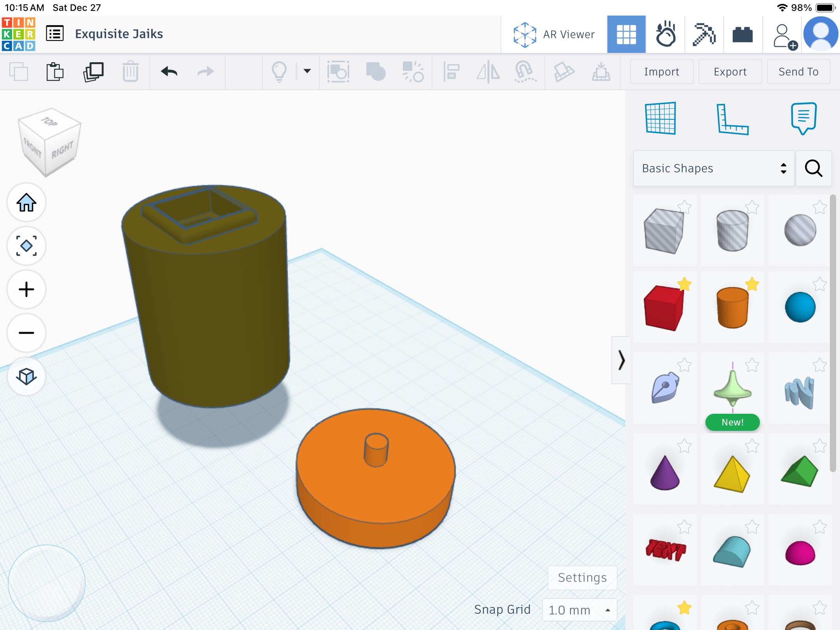Duplicate the selected shape
Viewport: 840px width, 630px height.
(93, 72)
